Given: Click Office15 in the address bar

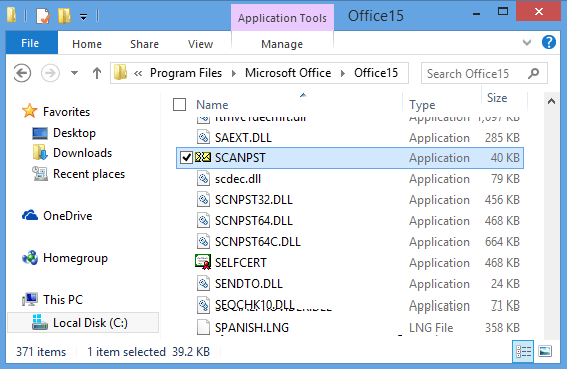Looking at the screenshot, I should tap(376, 73).
